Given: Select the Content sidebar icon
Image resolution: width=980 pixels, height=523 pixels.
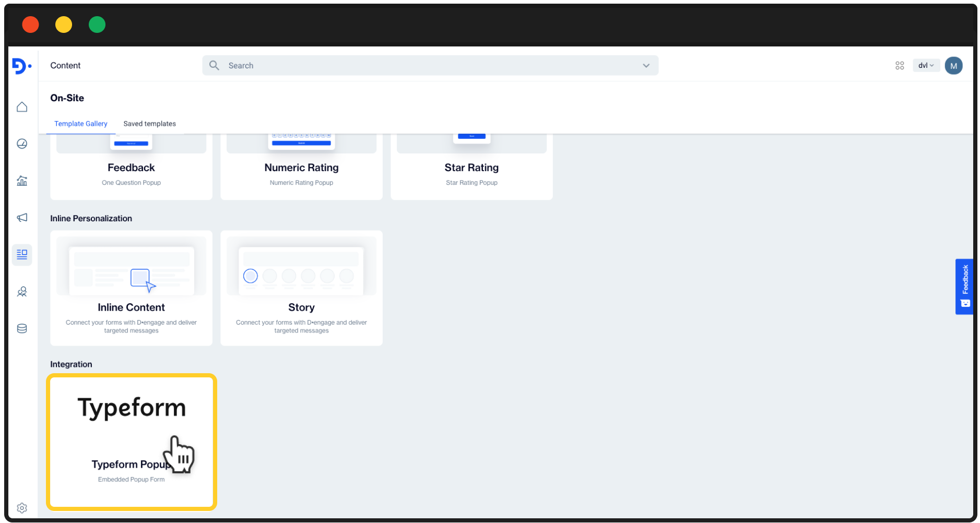Looking at the screenshot, I should click(x=22, y=255).
